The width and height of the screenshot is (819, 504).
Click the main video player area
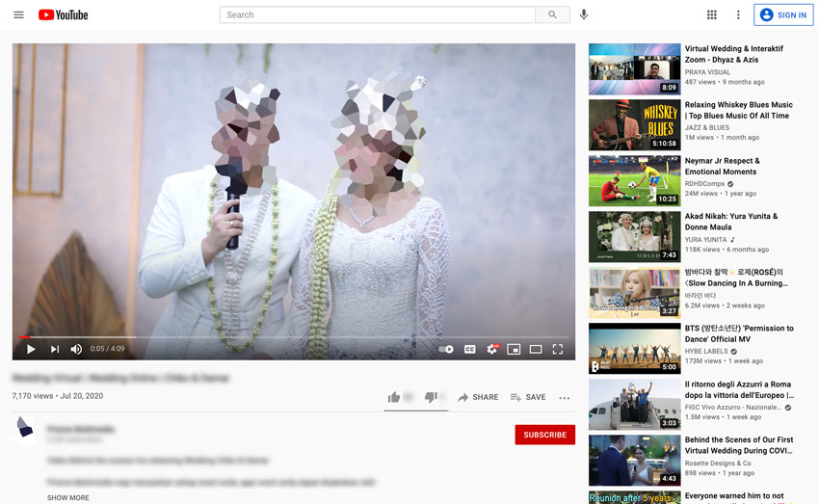pyautogui.click(x=294, y=201)
